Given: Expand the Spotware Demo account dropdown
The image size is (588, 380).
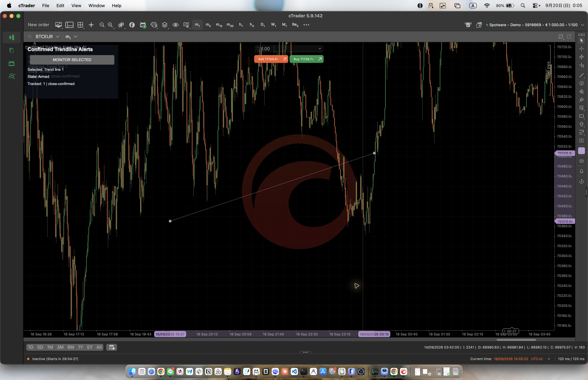Looking at the screenshot, I should click(x=582, y=25).
